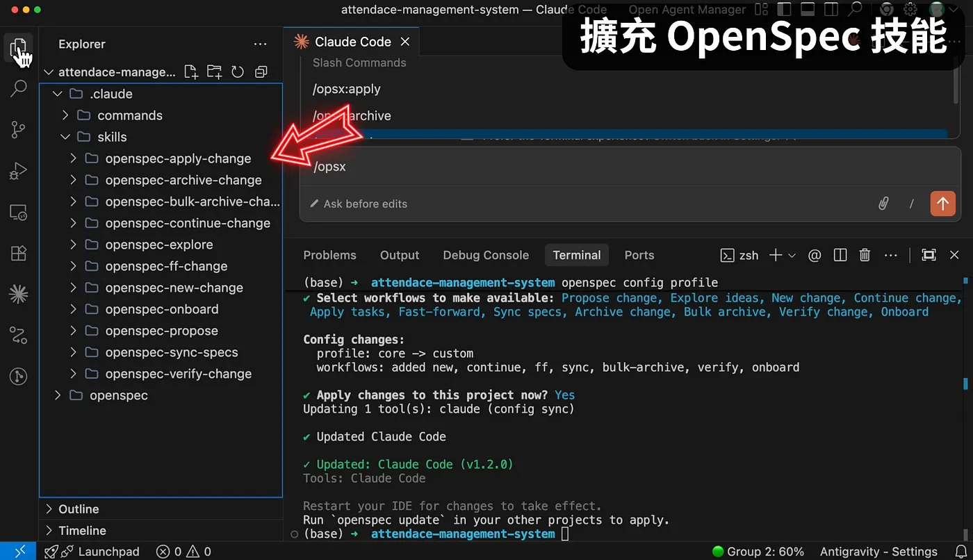Toggle the secondary sidebar layout icon
The width and height of the screenshot is (973, 560).
pyautogui.click(x=831, y=10)
